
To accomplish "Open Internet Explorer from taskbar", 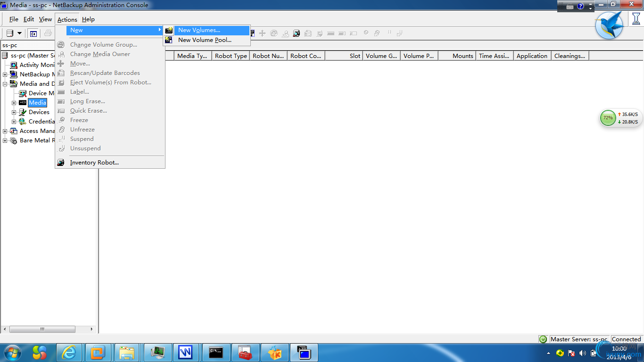I will click(70, 353).
